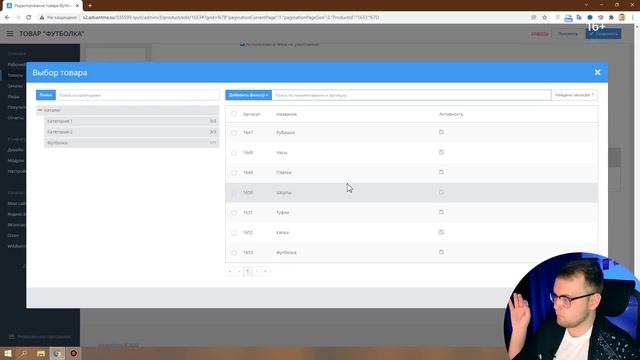
Task: Go to last page in pagination
Action: coord(265,271)
